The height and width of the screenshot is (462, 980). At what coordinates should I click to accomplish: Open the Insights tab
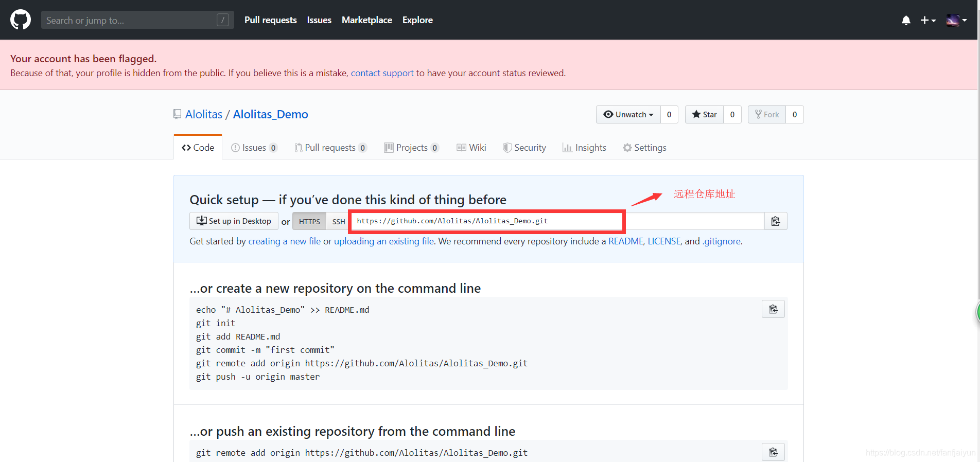pos(585,148)
